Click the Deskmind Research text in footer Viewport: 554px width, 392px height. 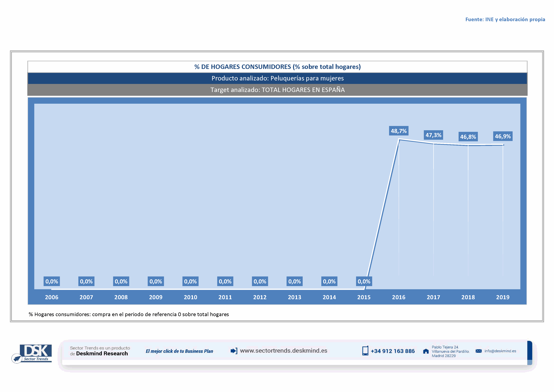click(102, 353)
